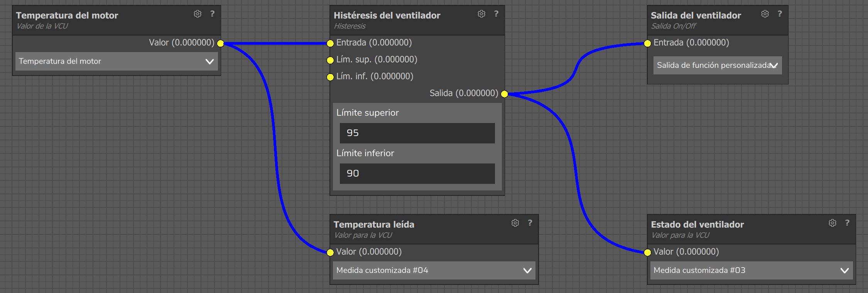Click the Valor output port of Temperatura del motor
The height and width of the screenshot is (293, 868).
click(x=220, y=43)
